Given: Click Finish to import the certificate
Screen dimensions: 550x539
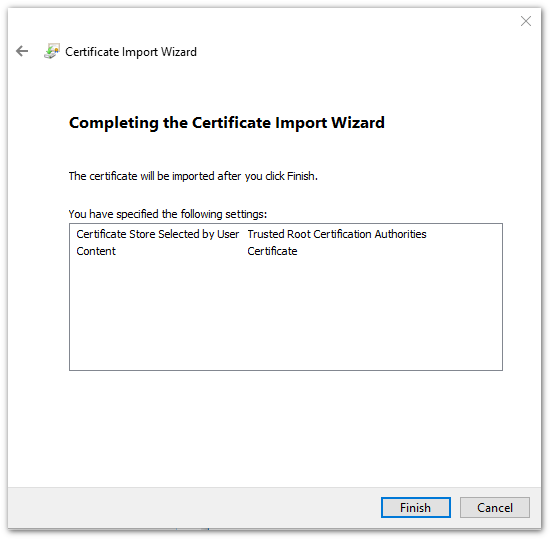Looking at the screenshot, I should point(416,507).
